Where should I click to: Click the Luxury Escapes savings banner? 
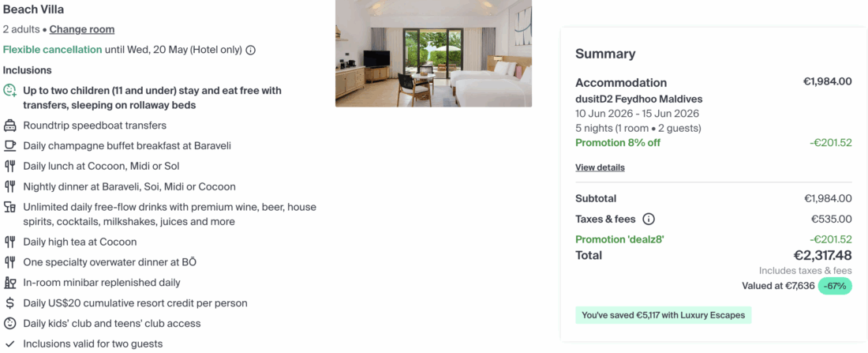(664, 315)
